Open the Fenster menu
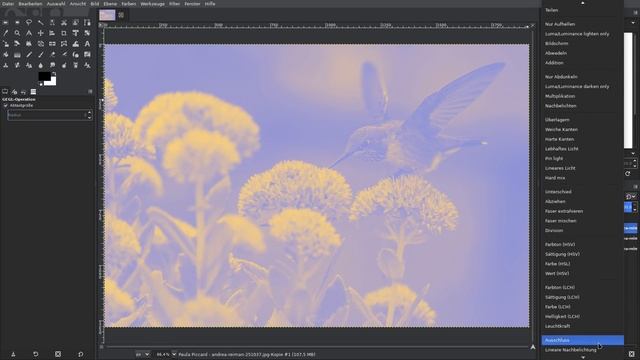640x360 pixels. point(192,4)
